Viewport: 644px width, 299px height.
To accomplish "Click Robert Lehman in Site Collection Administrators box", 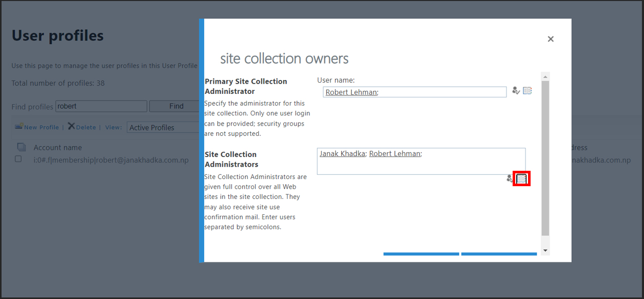I will (x=395, y=153).
